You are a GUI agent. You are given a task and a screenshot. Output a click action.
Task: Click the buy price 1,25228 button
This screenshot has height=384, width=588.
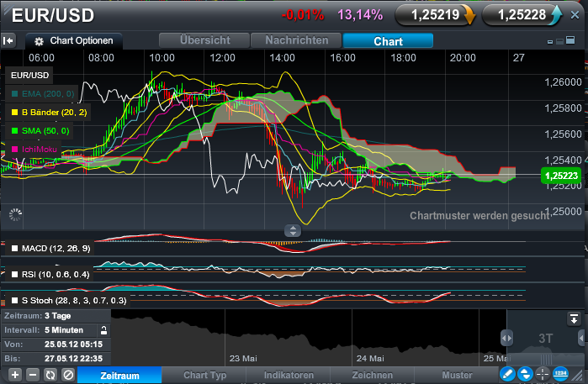(522, 15)
